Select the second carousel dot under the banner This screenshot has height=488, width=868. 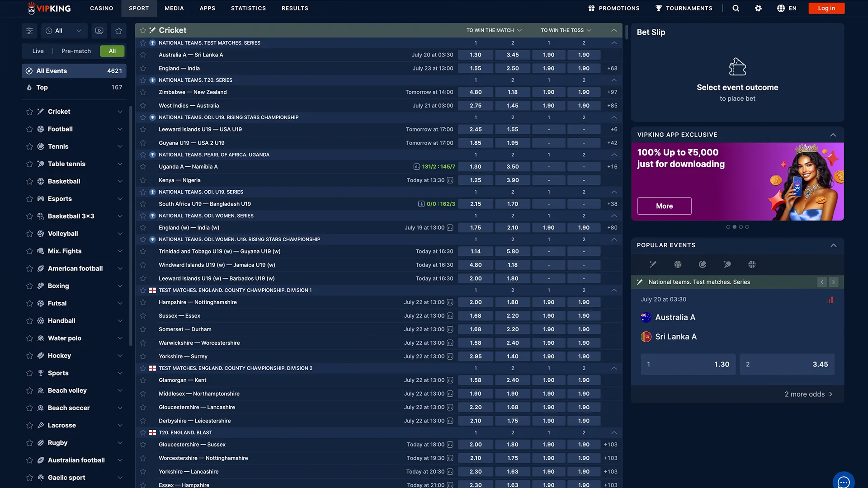click(734, 227)
